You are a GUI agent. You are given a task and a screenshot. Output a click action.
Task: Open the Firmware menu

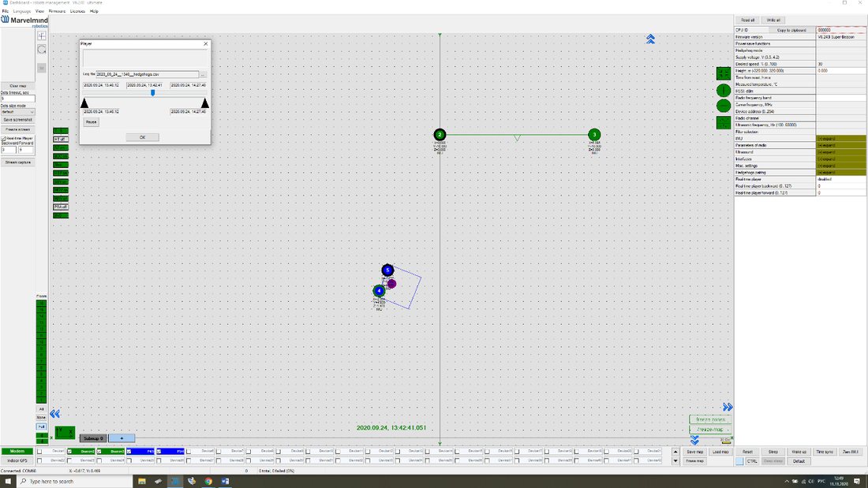(x=57, y=11)
